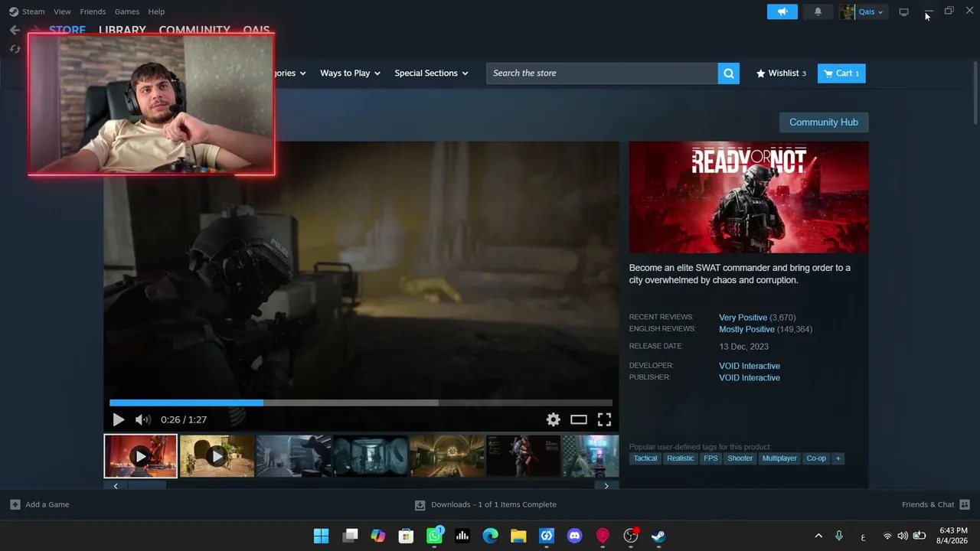Open Microsoft Store from the taskbar

406,536
